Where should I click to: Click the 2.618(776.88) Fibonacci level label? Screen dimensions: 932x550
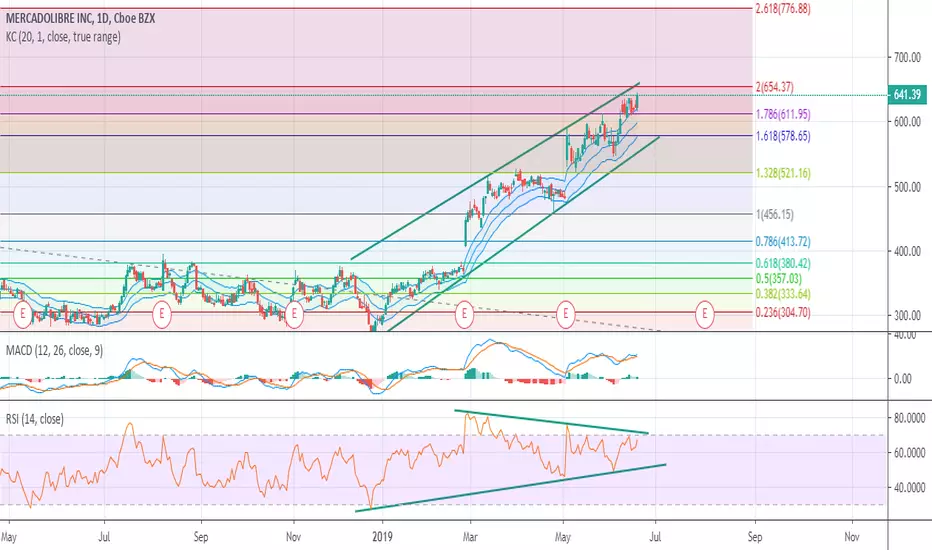coord(783,9)
